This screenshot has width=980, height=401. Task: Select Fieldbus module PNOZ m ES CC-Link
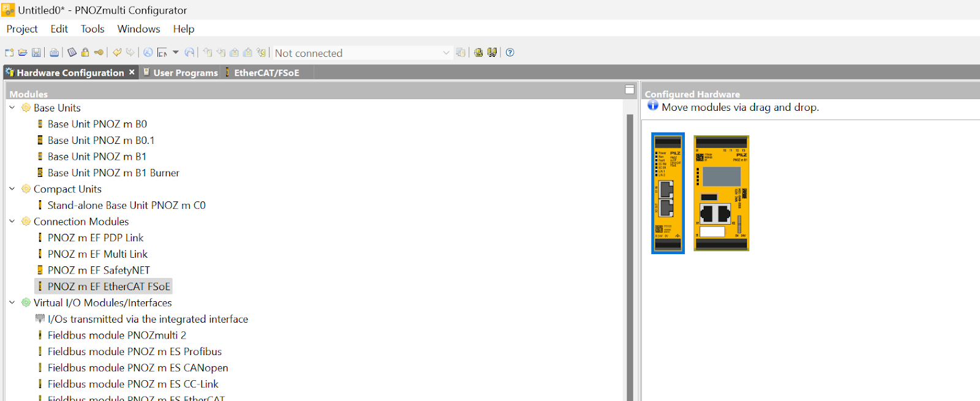[x=133, y=384]
